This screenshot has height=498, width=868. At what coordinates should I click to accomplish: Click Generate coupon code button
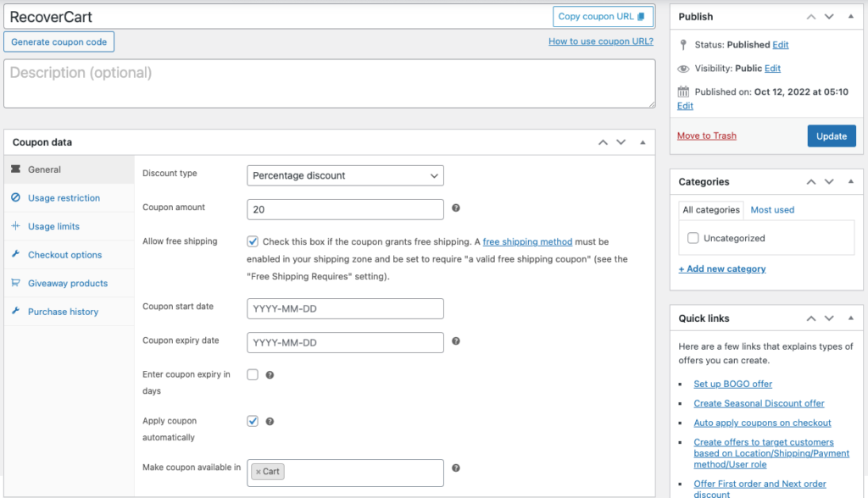point(58,41)
